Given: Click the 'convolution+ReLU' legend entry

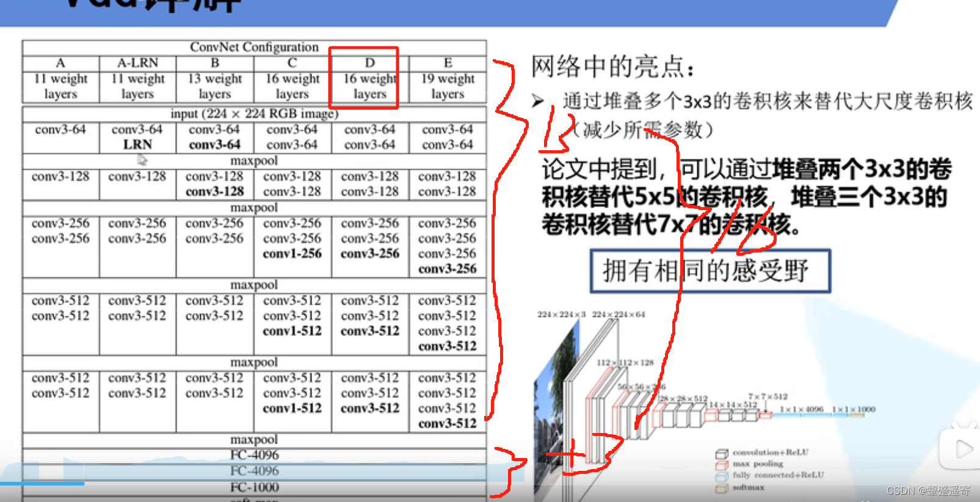Looking at the screenshot, I should 762,453.
